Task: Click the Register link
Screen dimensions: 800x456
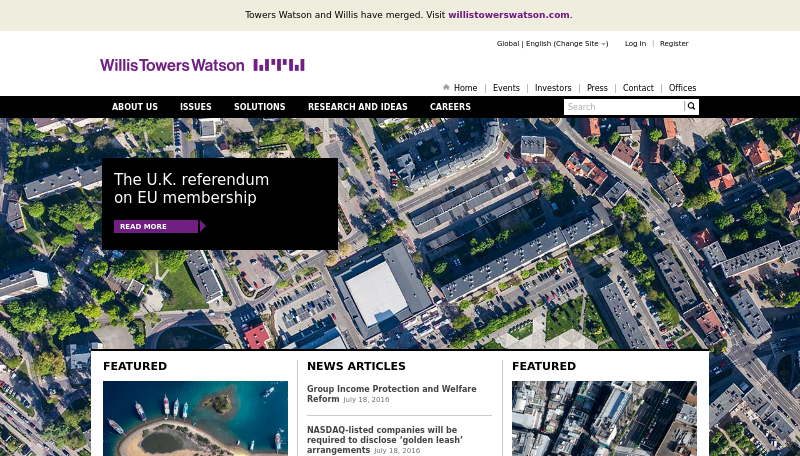Action: tap(674, 43)
